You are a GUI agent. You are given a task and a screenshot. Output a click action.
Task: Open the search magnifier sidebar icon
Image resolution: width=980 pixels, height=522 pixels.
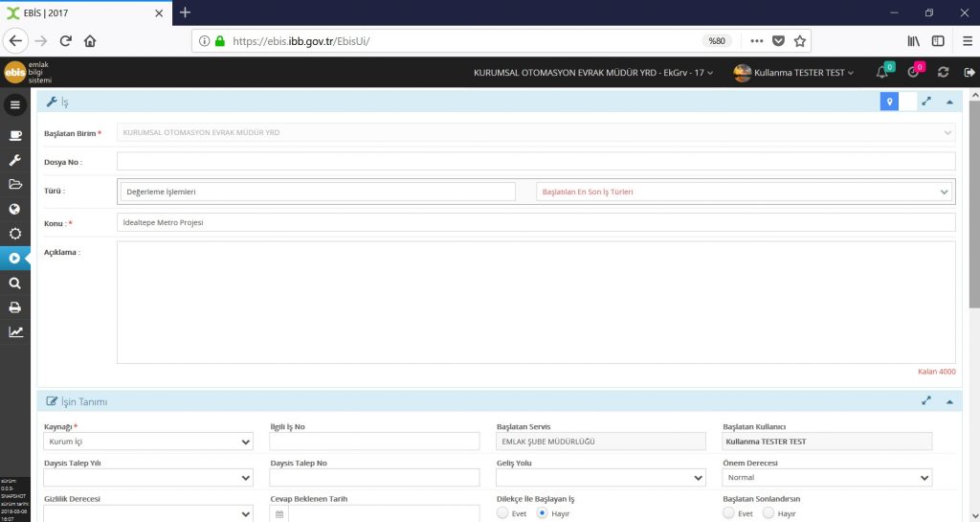[x=15, y=284]
